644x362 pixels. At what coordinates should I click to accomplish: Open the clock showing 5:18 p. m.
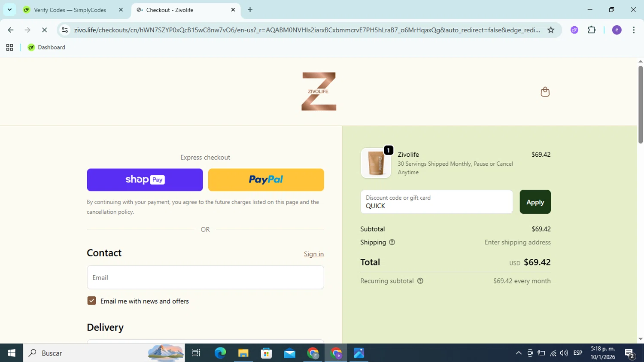pyautogui.click(x=603, y=353)
